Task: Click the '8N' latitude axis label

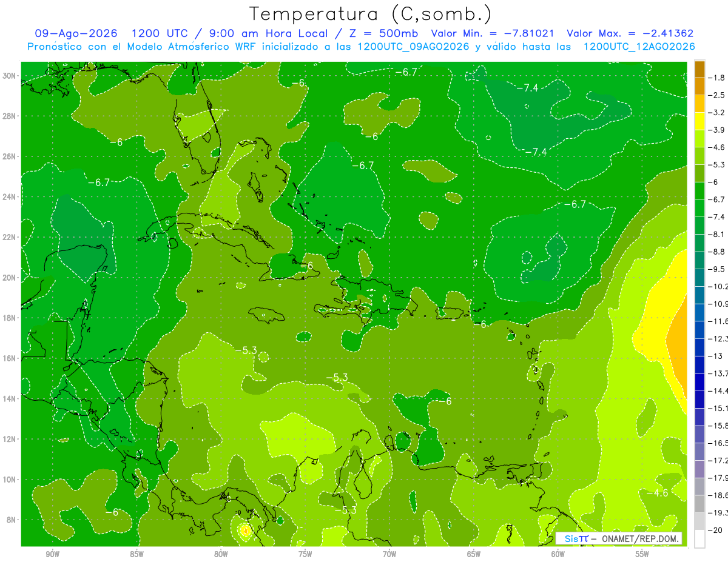Action: pyautogui.click(x=11, y=520)
